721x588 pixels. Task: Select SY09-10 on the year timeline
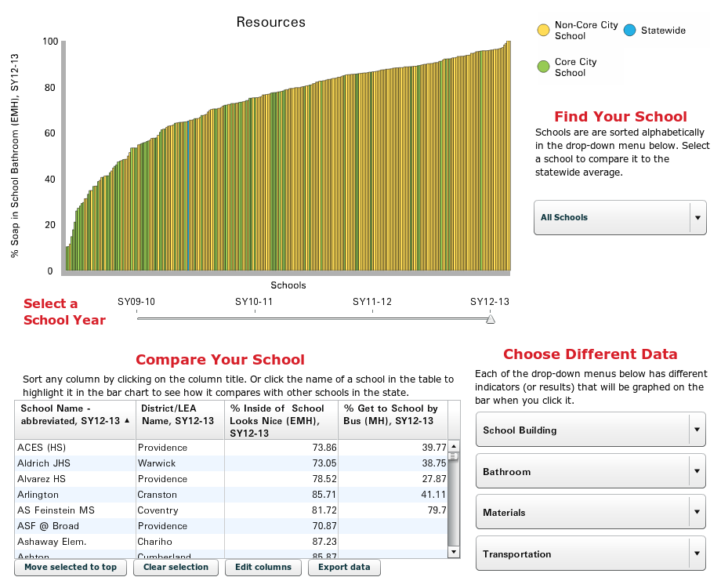[136, 303]
